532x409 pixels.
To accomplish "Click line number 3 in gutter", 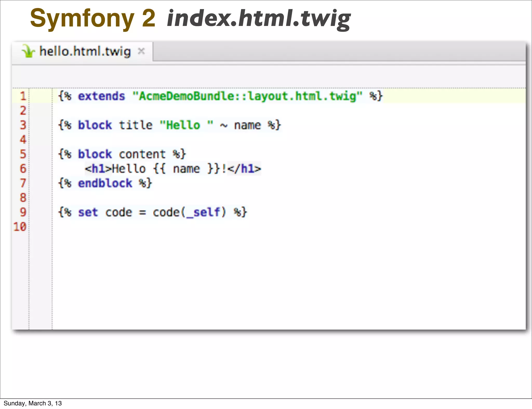I will pyautogui.click(x=23, y=125).
